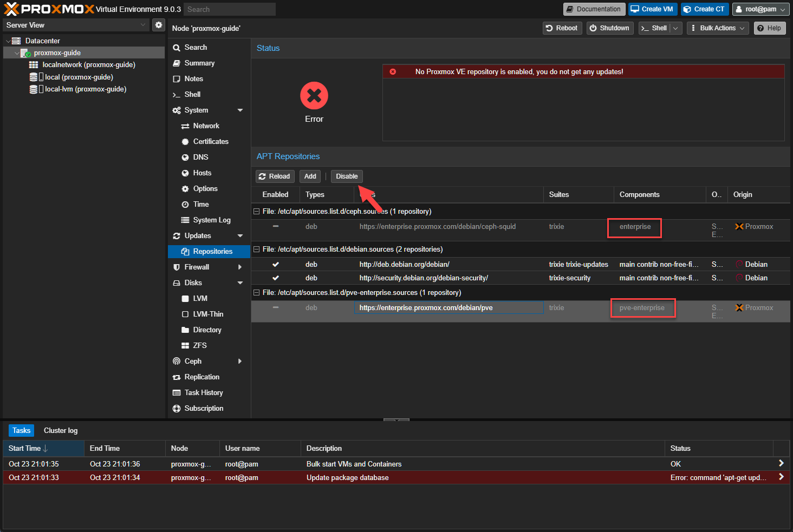The width and height of the screenshot is (793, 532).
Task: Click enabled checkmark for security.debian.org repository
Action: 276,278
